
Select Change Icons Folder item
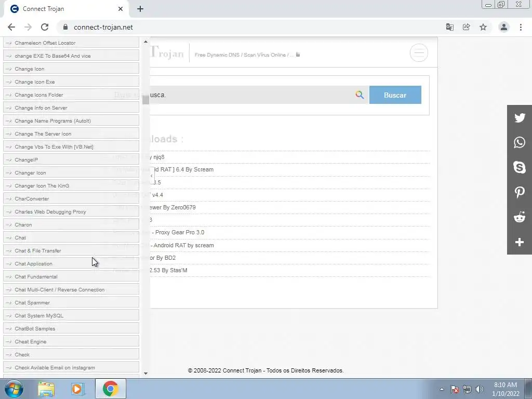pyautogui.click(x=71, y=95)
